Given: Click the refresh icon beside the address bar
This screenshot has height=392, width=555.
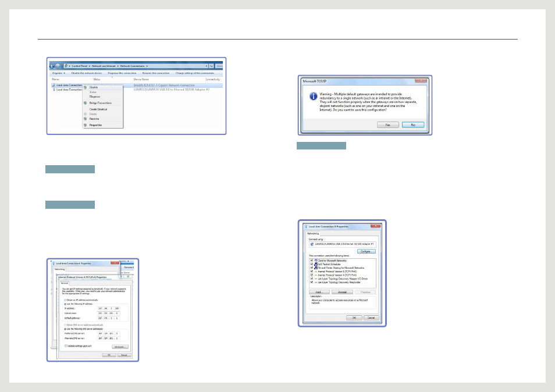Looking at the screenshot, I should point(211,66).
